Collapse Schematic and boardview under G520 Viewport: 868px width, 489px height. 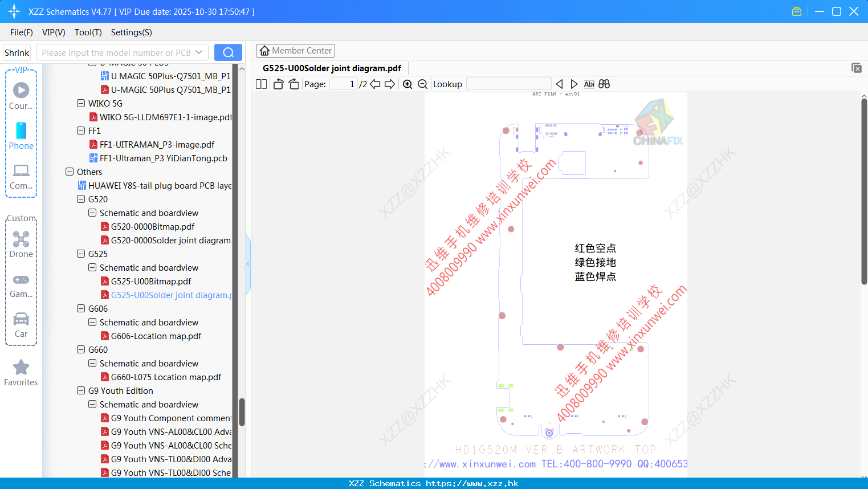click(x=92, y=213)
